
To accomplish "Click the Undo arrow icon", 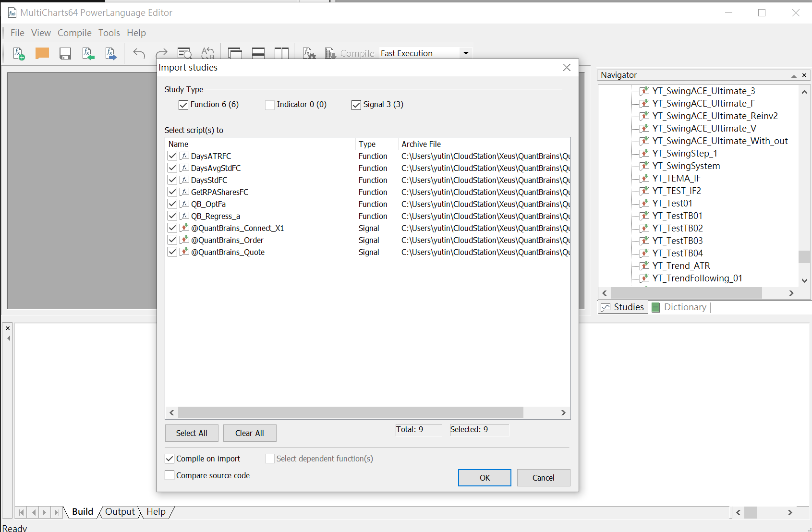I will pyautogui.click(x=139, y=53).
